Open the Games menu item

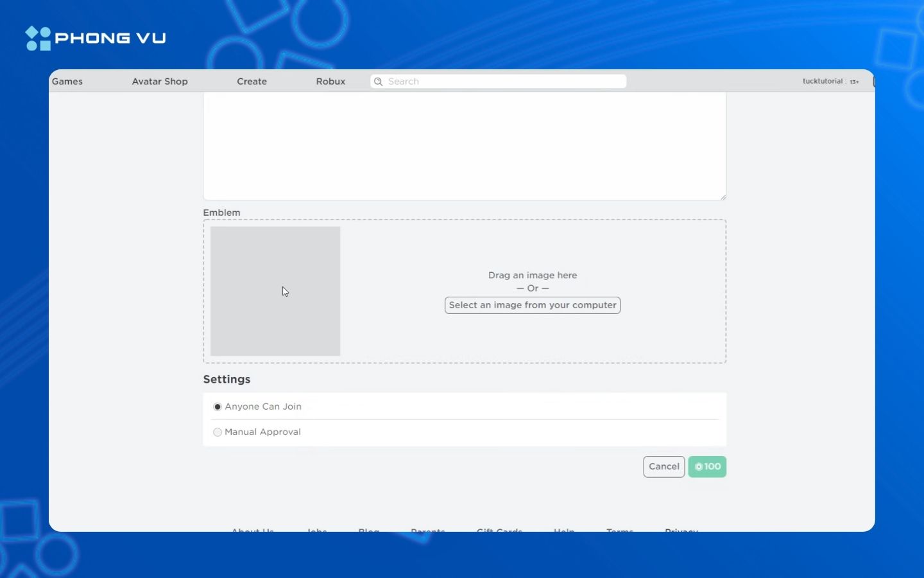(67, 82)
